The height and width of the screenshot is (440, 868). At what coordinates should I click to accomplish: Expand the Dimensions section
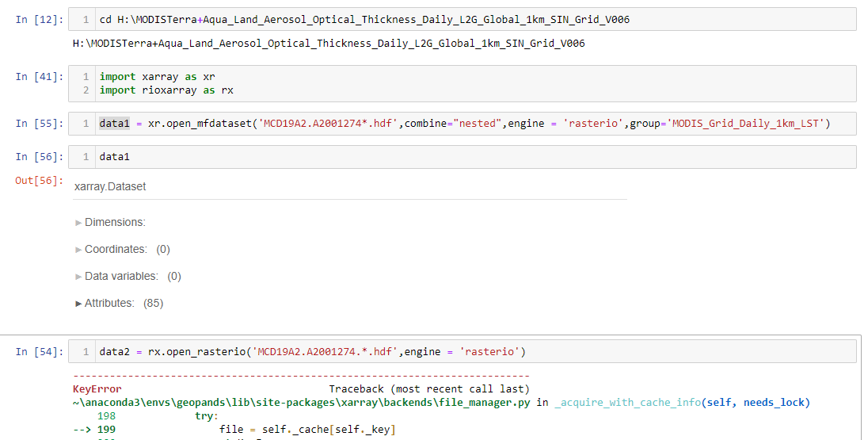(x=110, y=222)
